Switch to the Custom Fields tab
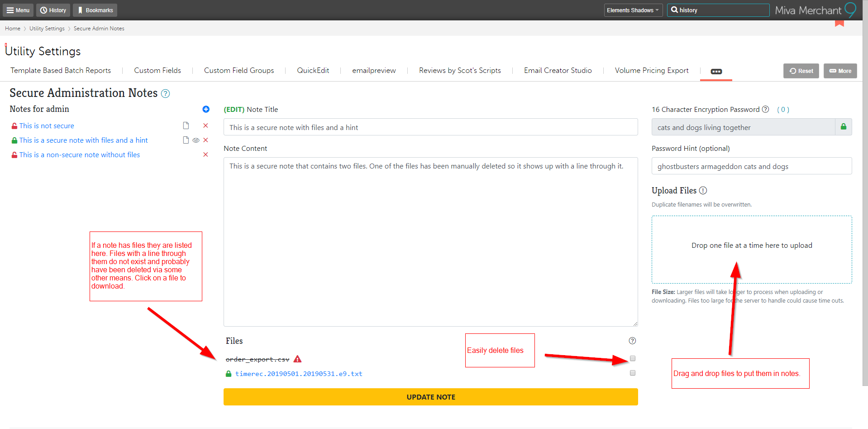This screenshot has width=868, height=429. coord(157,71)
